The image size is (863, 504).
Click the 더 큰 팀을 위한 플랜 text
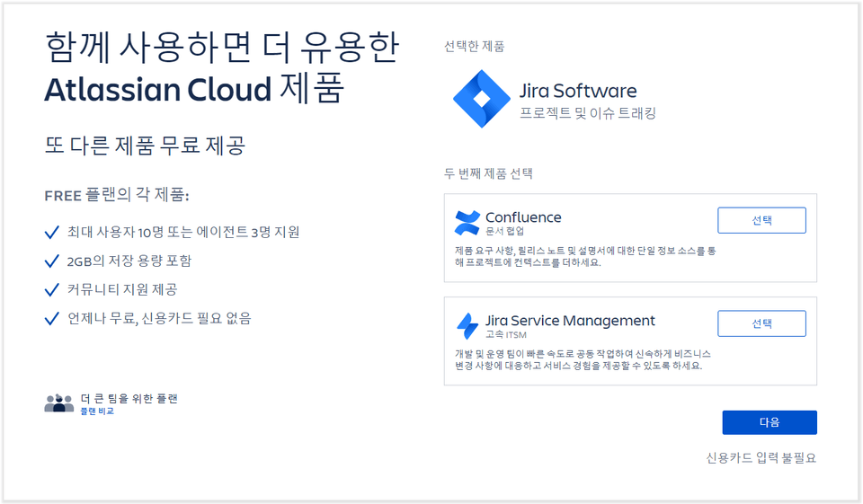tap(129, 398)
